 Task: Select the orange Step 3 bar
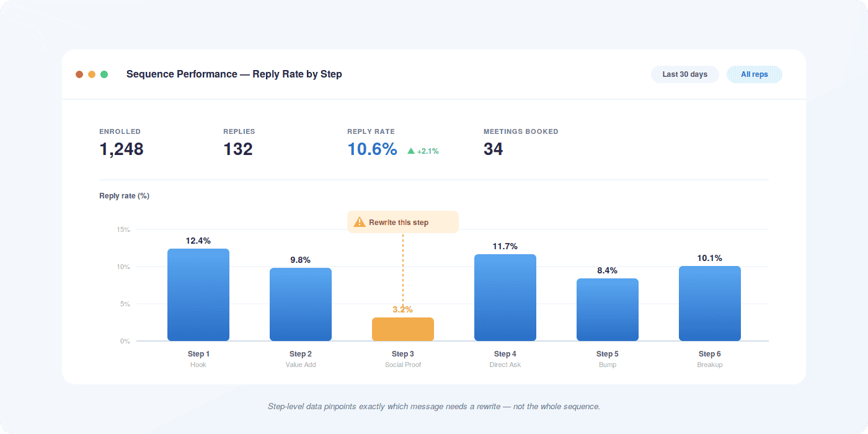tap(403, 329)
